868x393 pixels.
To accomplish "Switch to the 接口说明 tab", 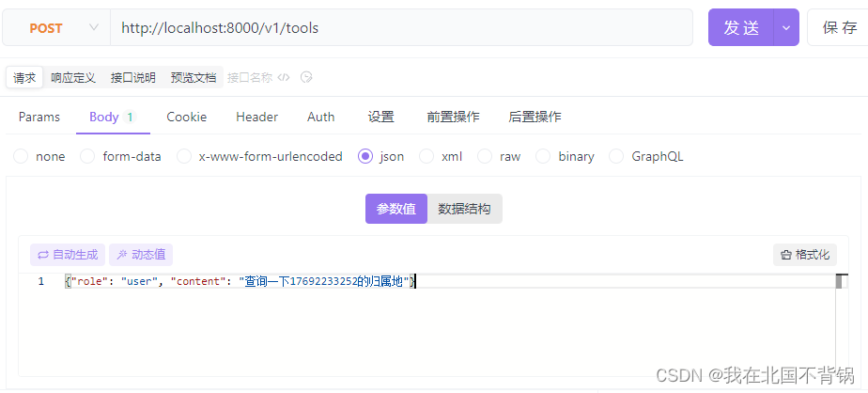I will (132, 78).
